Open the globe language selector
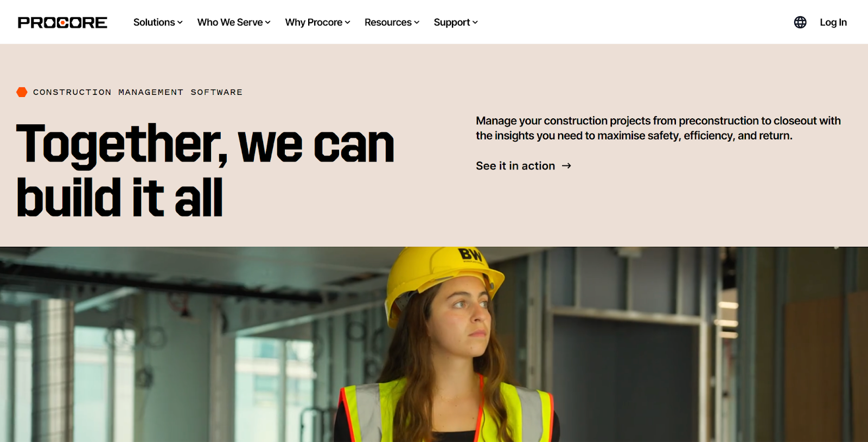The image size is (868, 442). 800,22
